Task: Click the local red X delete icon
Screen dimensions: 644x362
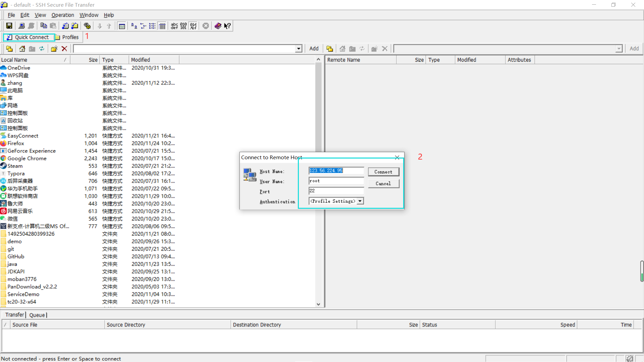Action: [64, 49]
